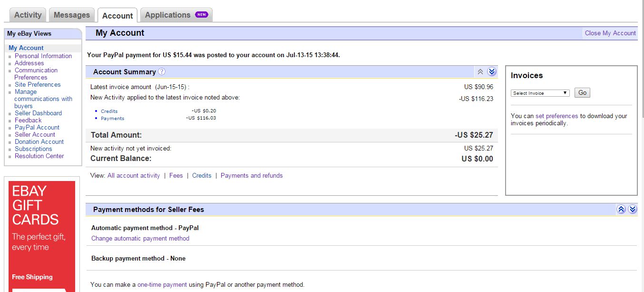Click Change automatic payment method
The image size is (644, 292).
[x=140, y=238]
